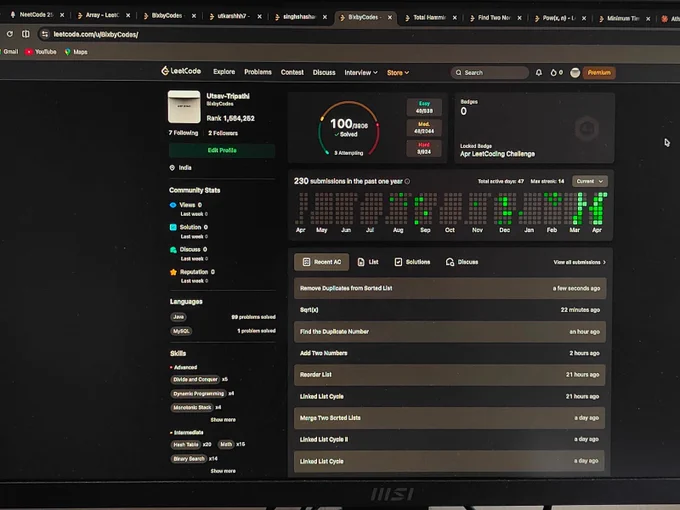
Task: Open Merge Two Sorted Lists submission
Action: [450, 418]
